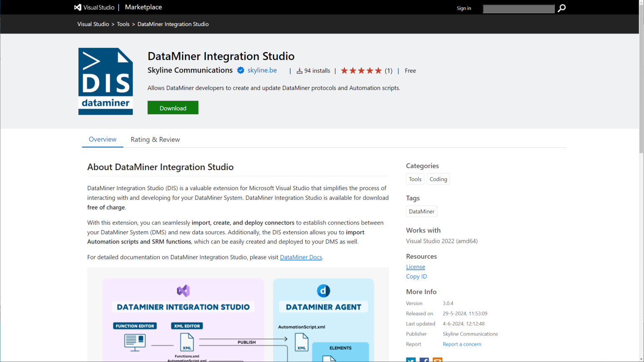Click the verified publisher badge next to Skyline Communications

pyautogui.click(x=240, y=70)
